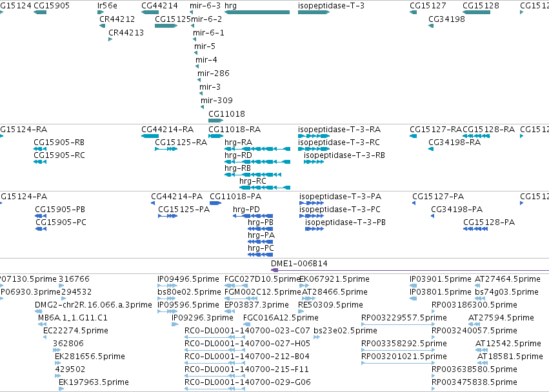Viewport: 549px width, 392px height.
Task: Click the CG15127-PA protein label
Action: (x=438, y=197)
